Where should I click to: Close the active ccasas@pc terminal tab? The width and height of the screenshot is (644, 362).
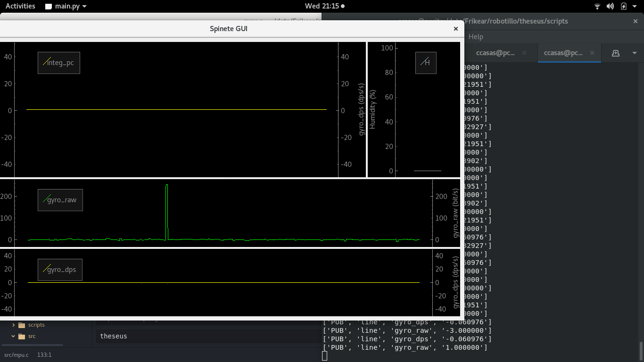pyautogui.click(x=592, y=53)
